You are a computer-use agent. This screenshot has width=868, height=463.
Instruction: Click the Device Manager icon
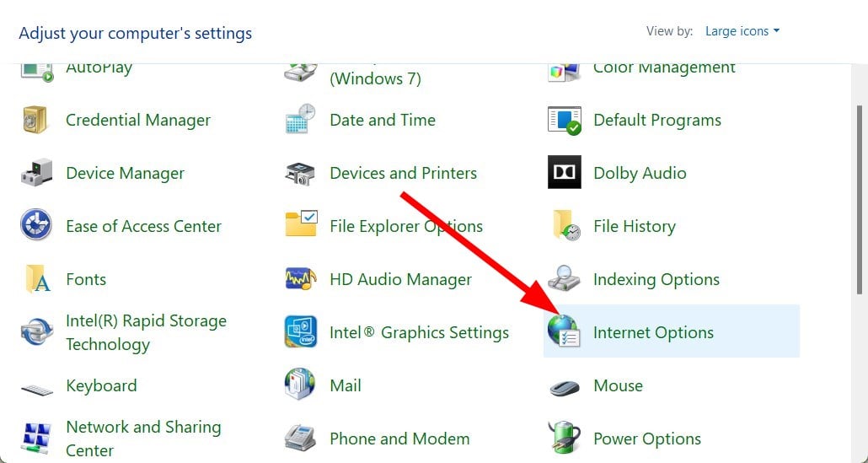[36, 172]
